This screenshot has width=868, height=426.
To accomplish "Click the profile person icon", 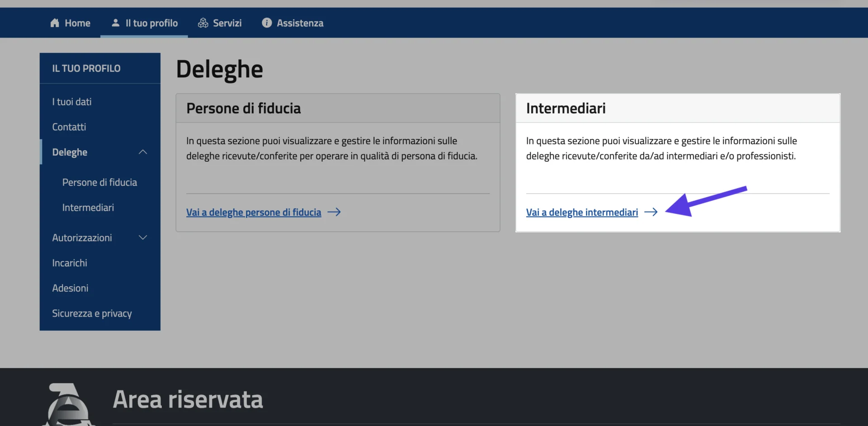I will [116, 23].
